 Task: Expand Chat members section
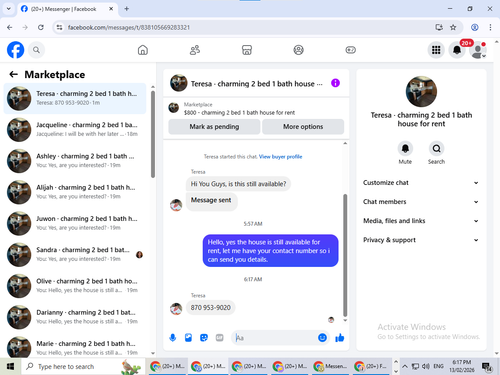click(x=421, y=202)
